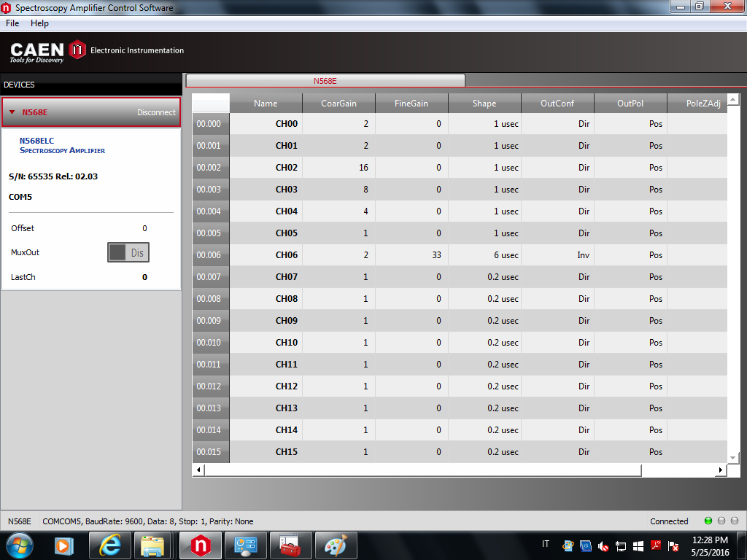
Task: Click the vertical scrollbar up arrow
Action: click(733, 99)
